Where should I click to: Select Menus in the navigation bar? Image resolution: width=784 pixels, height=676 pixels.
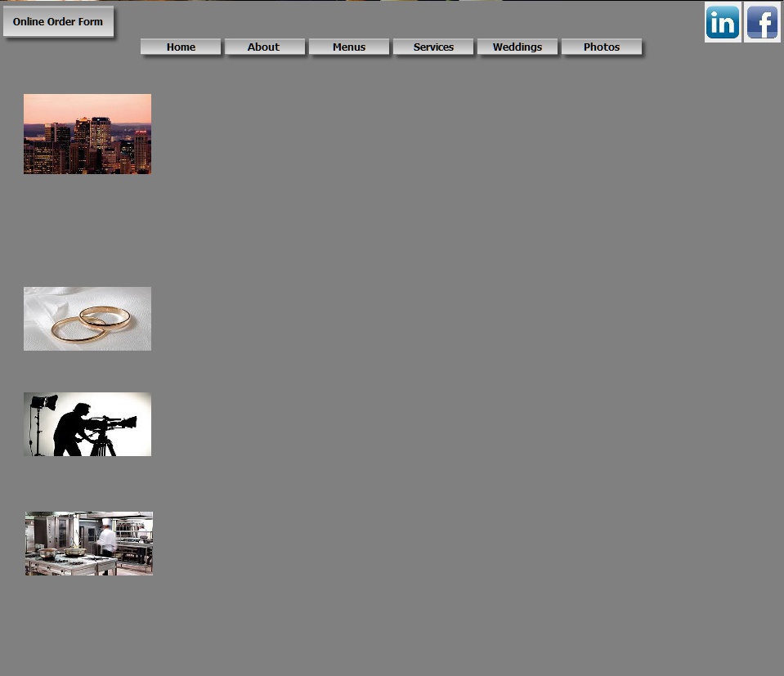349,47
